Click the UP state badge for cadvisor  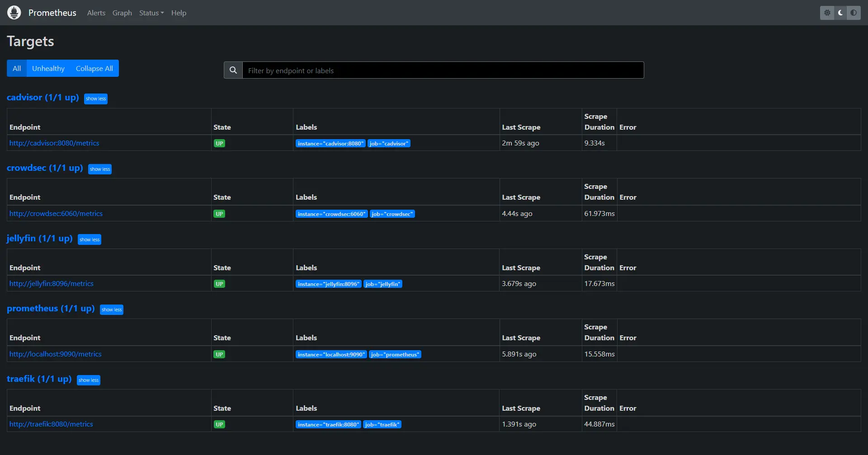click(x=219, y=143)
